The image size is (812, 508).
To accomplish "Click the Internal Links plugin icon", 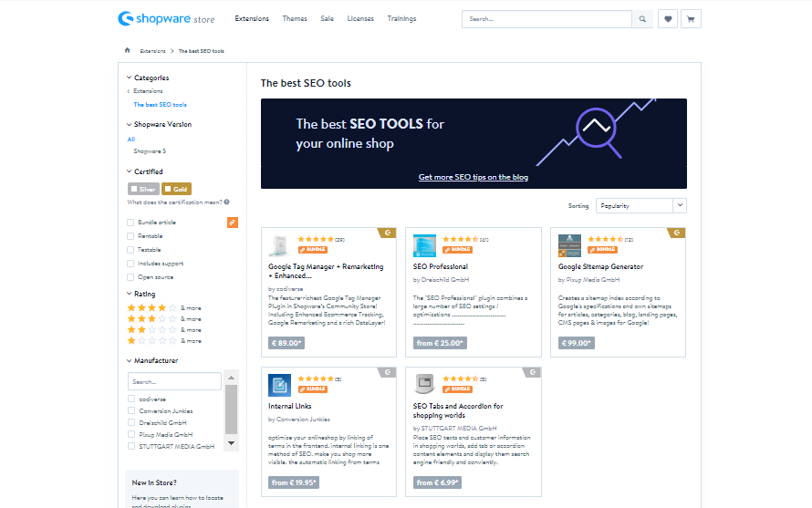I will click(280, 385).
